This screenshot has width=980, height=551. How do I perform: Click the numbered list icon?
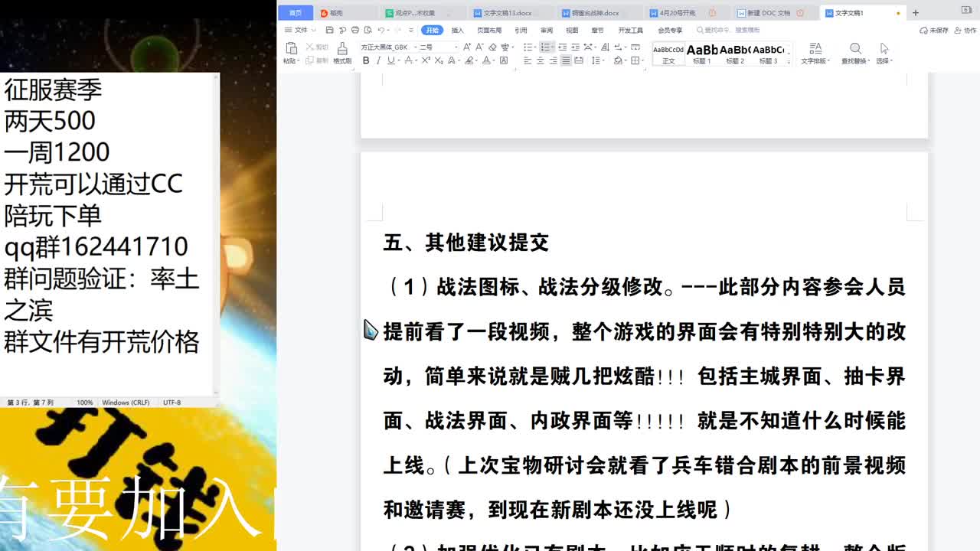pyautogui.click(x=545, y=47)
